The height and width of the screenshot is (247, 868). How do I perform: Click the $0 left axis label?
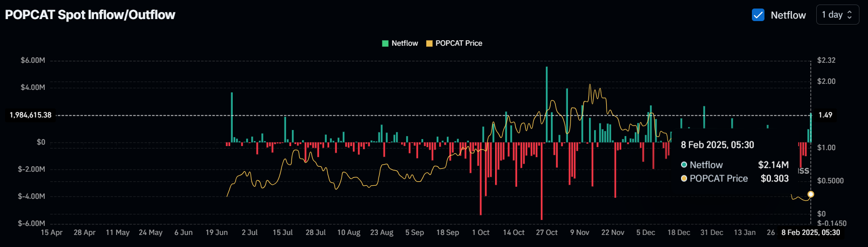[41, 142]
